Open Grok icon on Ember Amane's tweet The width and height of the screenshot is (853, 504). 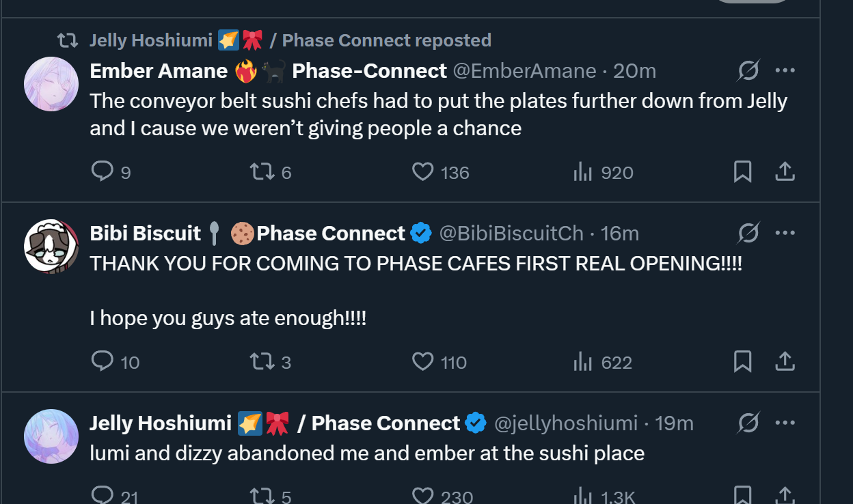coord(748,70)
